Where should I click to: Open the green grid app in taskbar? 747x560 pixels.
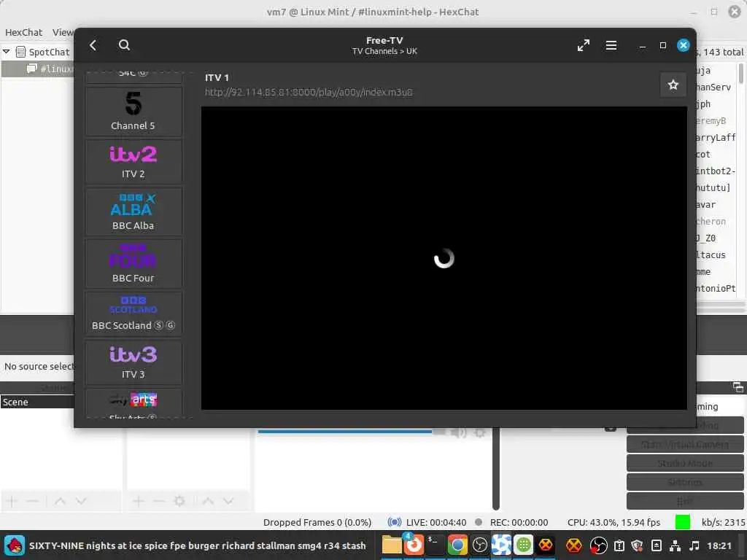[x=523, y=545]
